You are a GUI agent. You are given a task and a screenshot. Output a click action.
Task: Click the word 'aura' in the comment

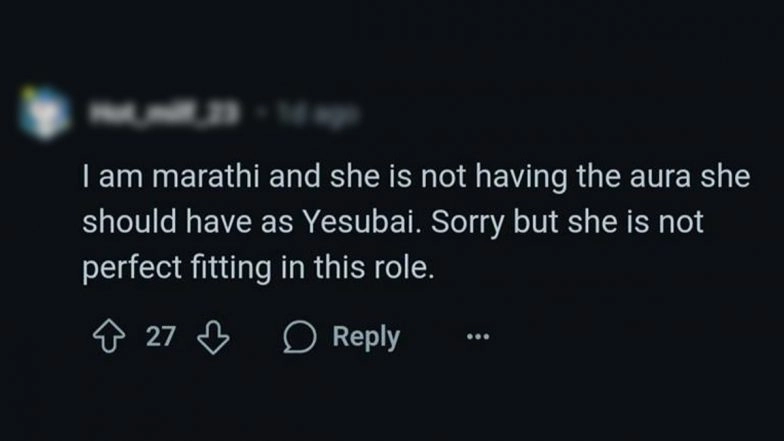(642, 177)
